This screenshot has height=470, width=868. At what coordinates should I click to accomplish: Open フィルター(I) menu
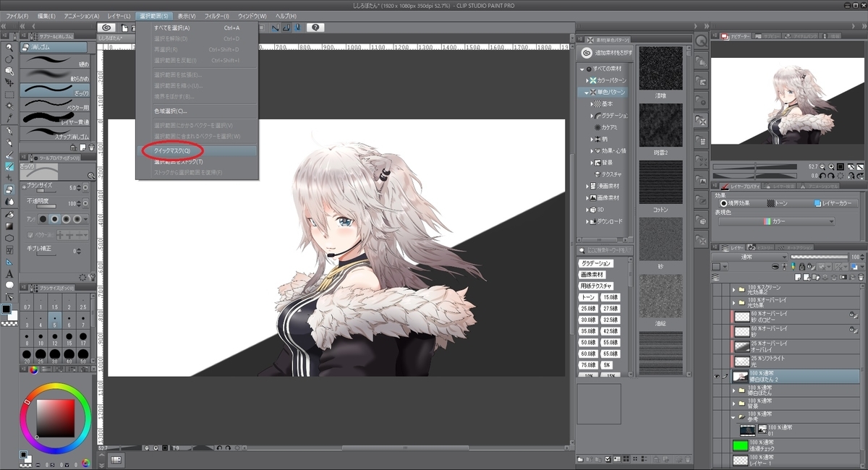[216, 16]
